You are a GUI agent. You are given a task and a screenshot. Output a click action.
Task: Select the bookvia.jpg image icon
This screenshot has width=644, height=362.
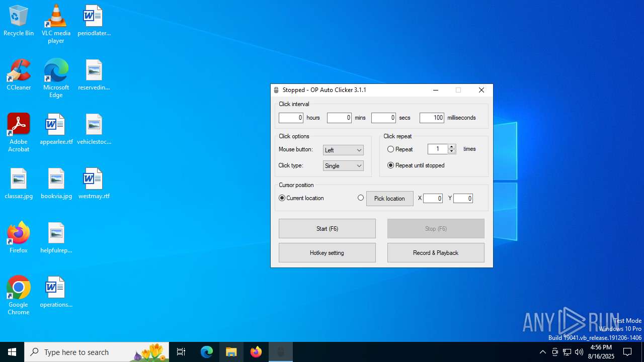pos(56,184)
